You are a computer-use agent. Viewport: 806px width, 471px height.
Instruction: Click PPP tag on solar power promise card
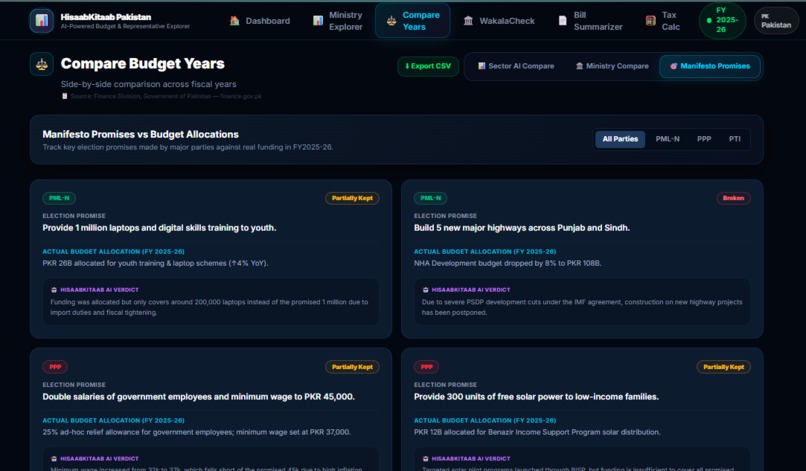pos(427,367)
